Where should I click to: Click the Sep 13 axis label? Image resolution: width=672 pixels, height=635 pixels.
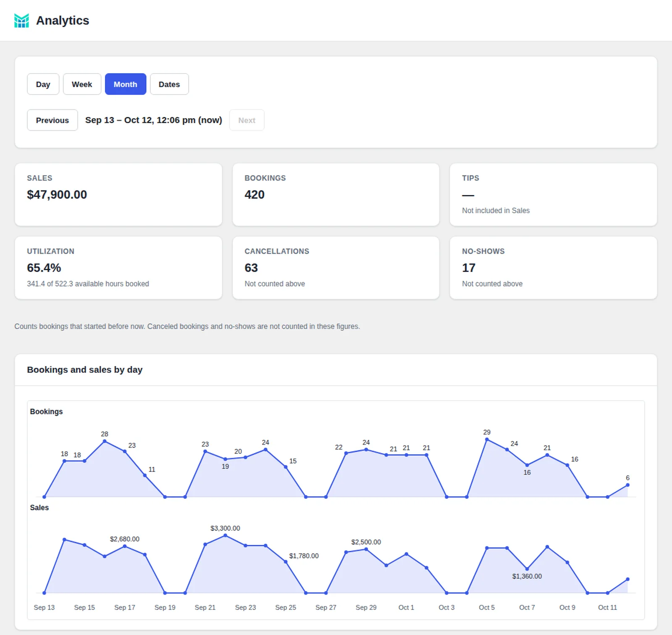(44, 607)
